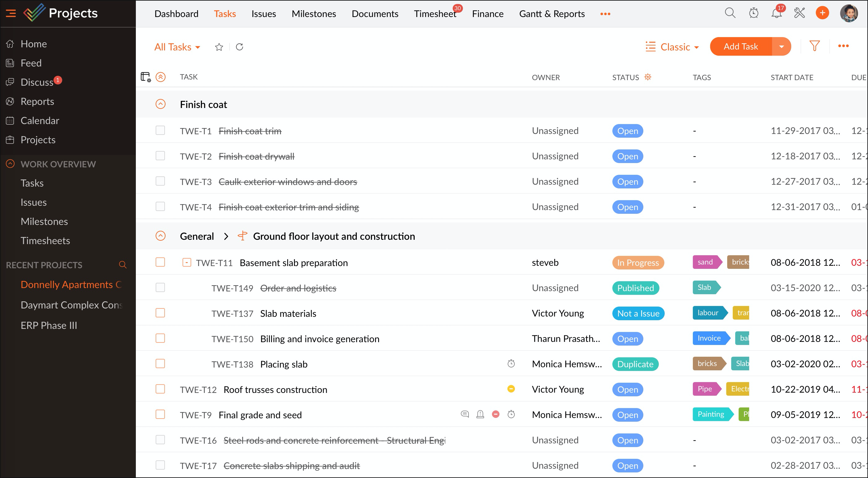Click the orange plus quick-add icon
Viewport: 868px width, 478px height.
click(822, 13)
